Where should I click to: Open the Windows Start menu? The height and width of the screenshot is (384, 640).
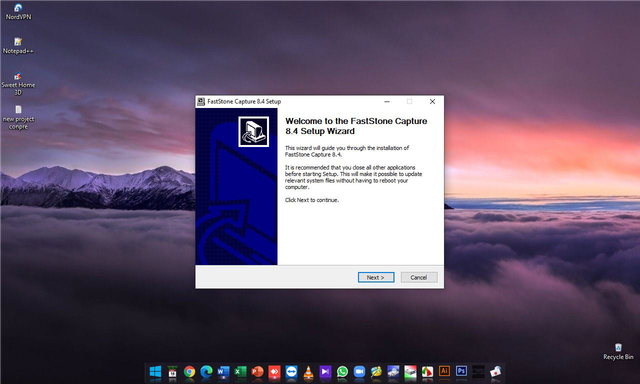pos(155,372)
